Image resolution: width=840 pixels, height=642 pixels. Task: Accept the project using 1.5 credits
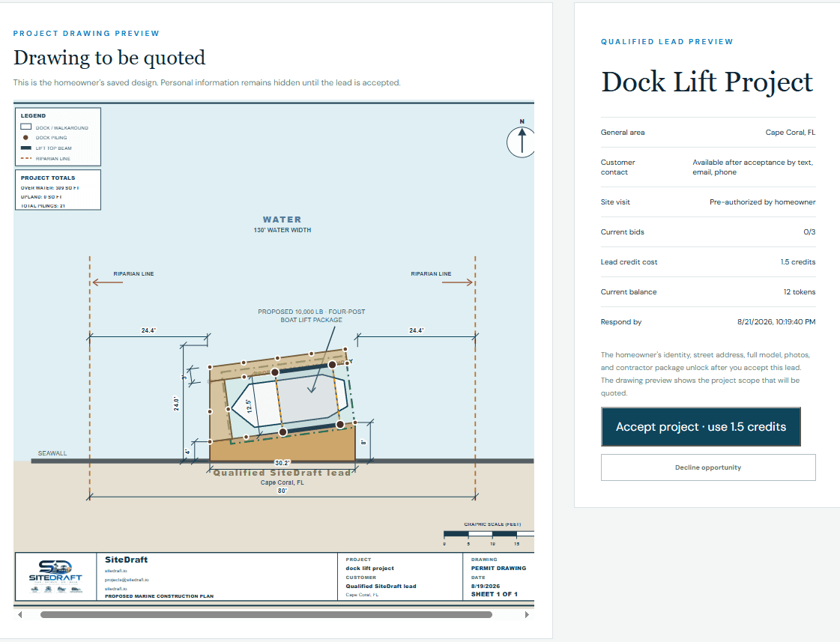[701, 427]
